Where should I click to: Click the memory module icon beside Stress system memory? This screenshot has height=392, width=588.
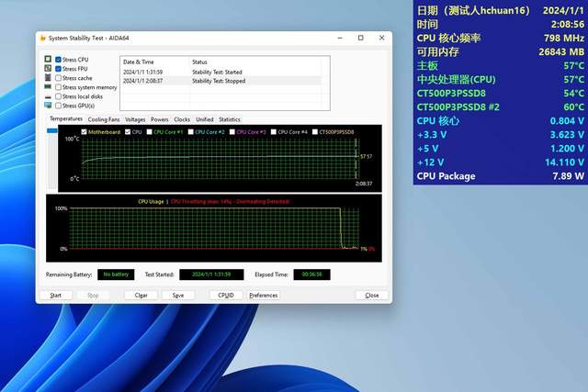pos(48,86)
